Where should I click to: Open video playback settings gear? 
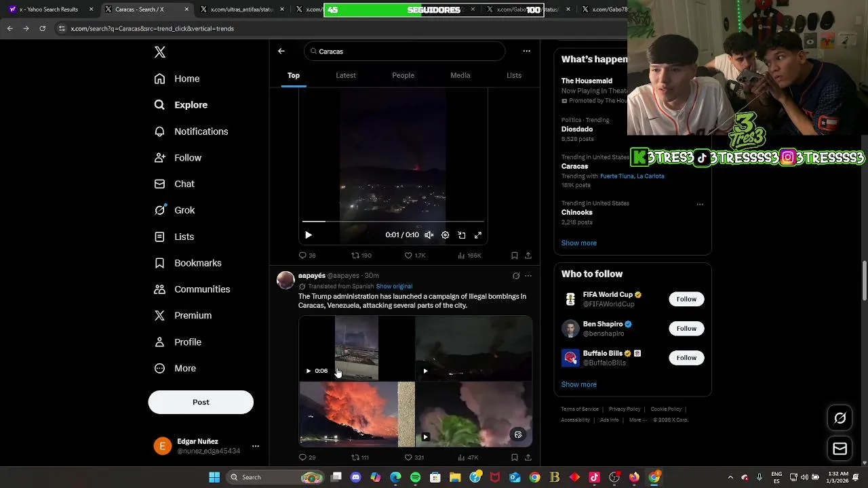tap(446, 235)
